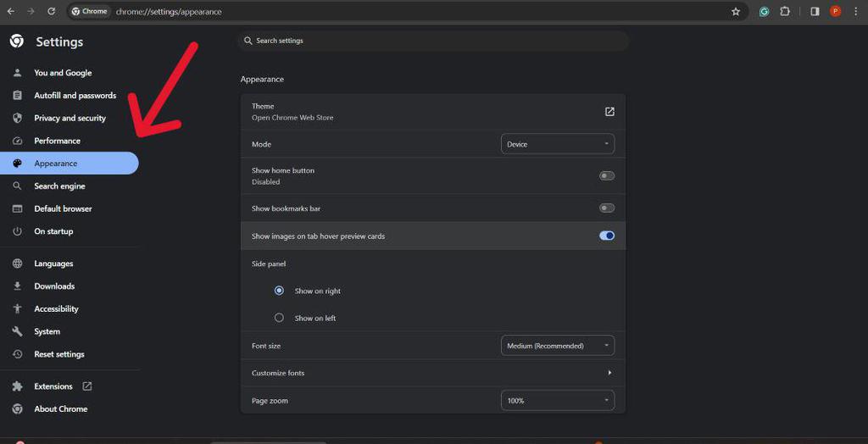Disable images on tab hover preview cards
Image resolution: width=868 pixels, height=444 pixels.
[x=607, y=236]
